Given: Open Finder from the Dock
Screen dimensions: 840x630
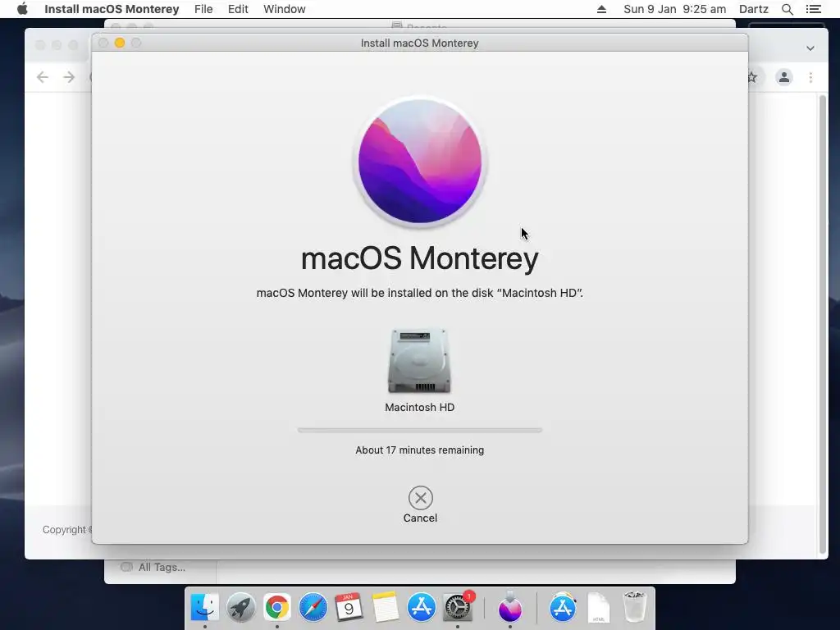Looking at the screenshot, I should pyautogui.click(x=204, y=607).
